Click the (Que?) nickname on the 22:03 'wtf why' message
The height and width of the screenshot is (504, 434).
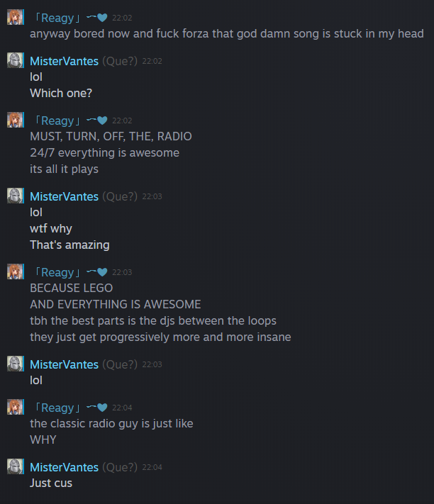pyautogui.click(x=120, y=196)
